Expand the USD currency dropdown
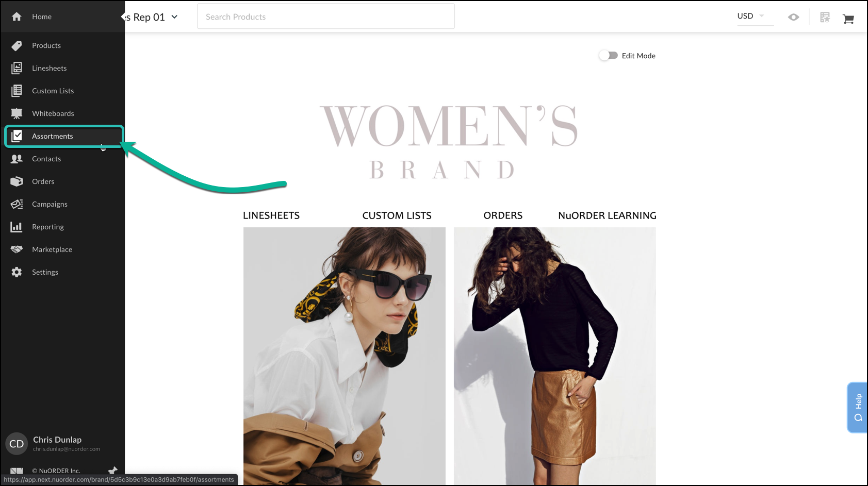The width and height of the screenshot is (868, 486). [x=751, y=16]
